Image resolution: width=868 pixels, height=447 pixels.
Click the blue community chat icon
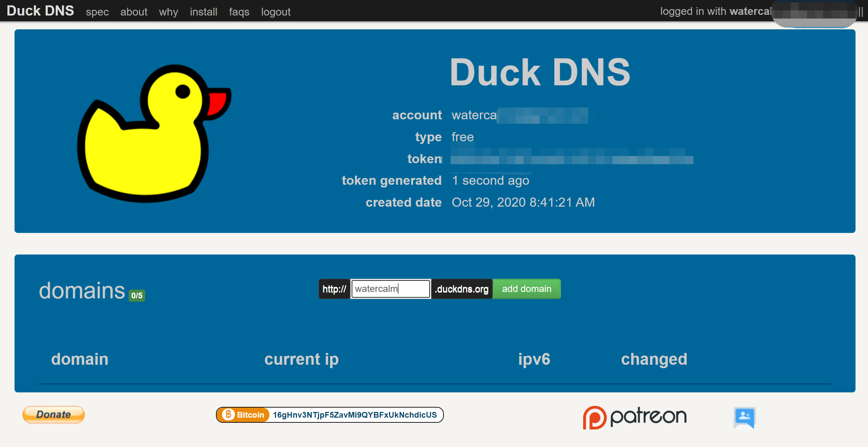[744, 417]
